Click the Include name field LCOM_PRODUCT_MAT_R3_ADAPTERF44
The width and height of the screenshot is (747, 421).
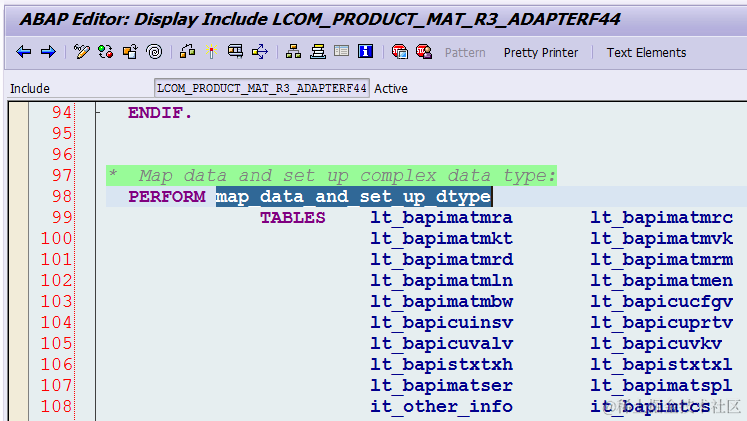coord(262,88)
